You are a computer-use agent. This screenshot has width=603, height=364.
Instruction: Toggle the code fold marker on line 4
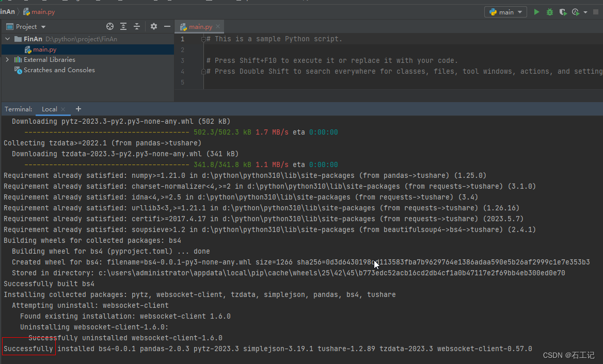(203, 72)
